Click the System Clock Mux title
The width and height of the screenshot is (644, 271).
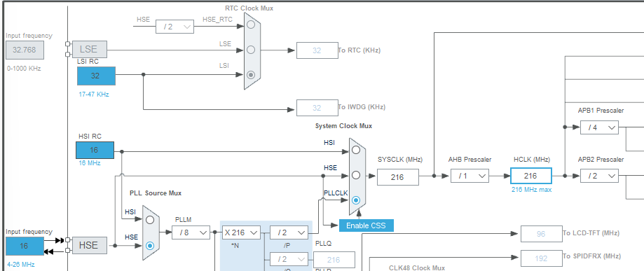tap(344, 125)
